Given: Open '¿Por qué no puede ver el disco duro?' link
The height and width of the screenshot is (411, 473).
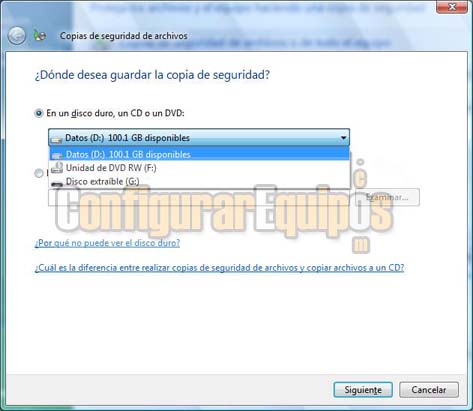Looking at the screenshot, I should 107,243.
